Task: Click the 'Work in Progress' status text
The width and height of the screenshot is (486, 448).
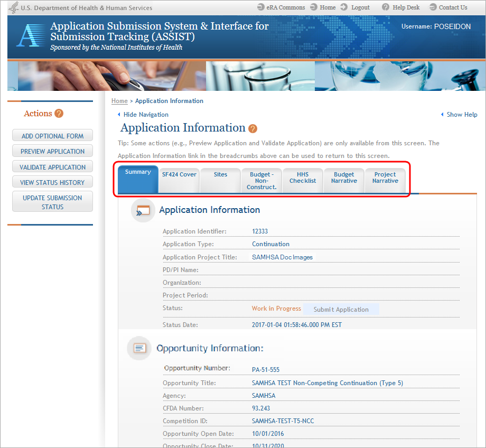Action: pos(276,309)
